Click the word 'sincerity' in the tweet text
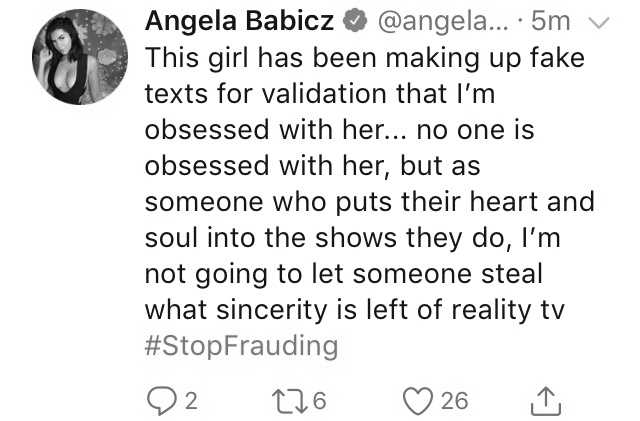This screenshot has height=421, width=640. [x=272, y=310]
